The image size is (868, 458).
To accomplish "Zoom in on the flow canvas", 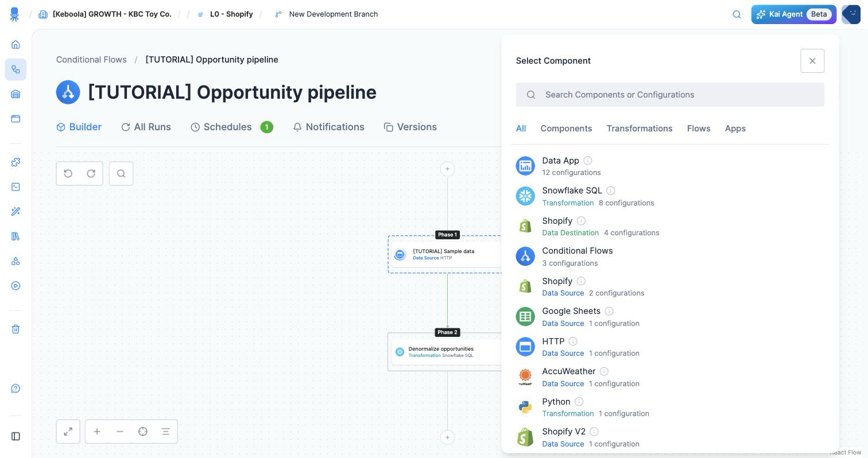I will 97,432.
